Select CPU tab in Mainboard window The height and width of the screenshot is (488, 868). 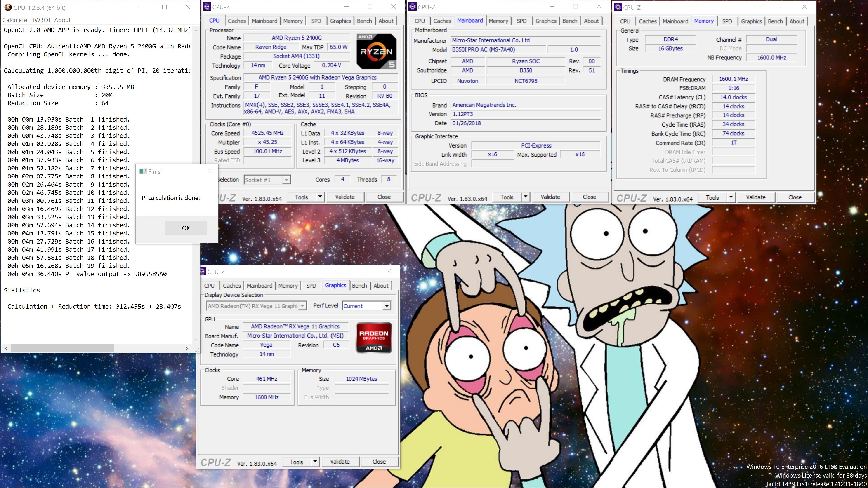click(x=420, y=21)
